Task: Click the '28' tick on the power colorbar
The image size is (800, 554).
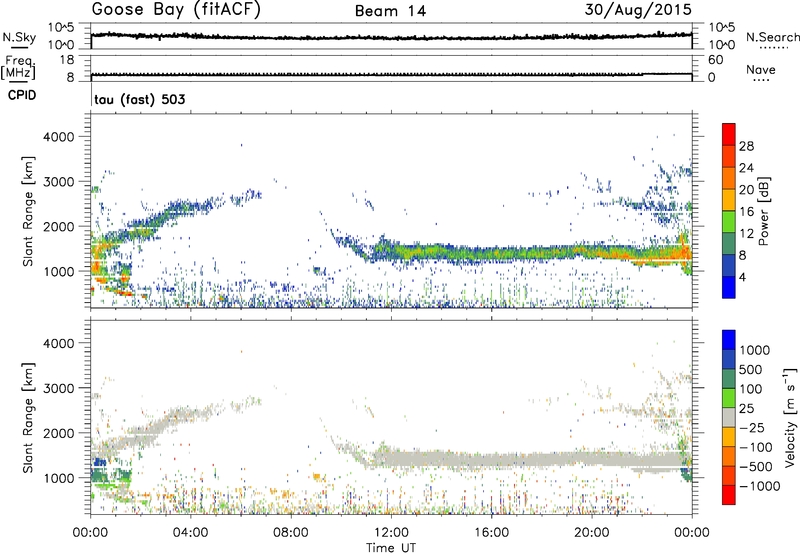Action: tap(746, 146)
